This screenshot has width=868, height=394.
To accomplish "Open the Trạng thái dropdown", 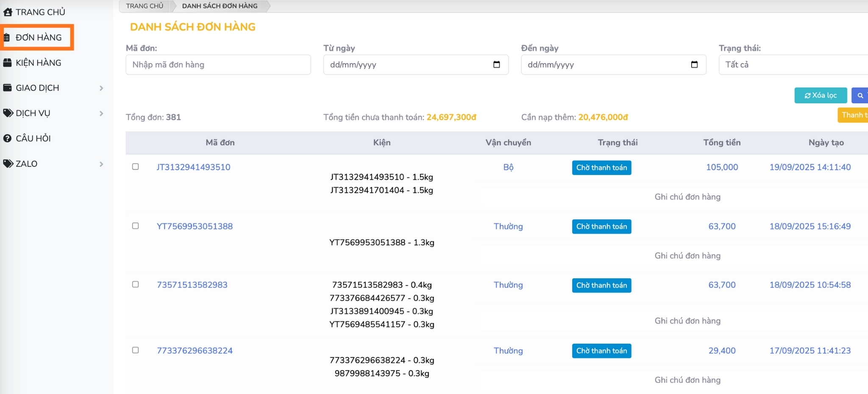I will [793, 64].
